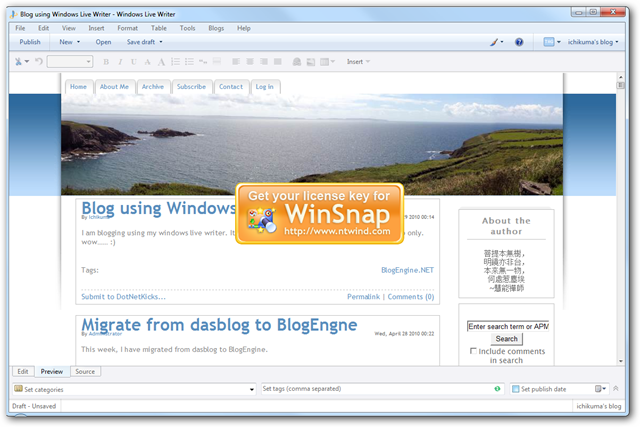The image size is (640, 427).
Task: Enable the Set publish date checkbox
Action: [x=516, y=389]
